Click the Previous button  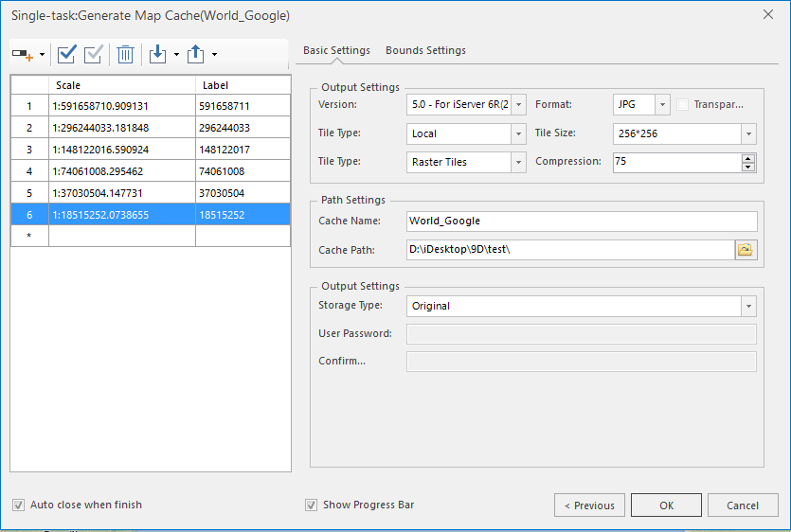(x=589, y=505)
